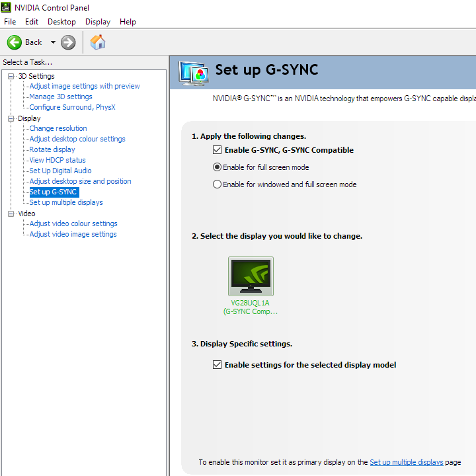476x476 pixels.
Task: Open Rotate display task
Action: tap(52, 149)
